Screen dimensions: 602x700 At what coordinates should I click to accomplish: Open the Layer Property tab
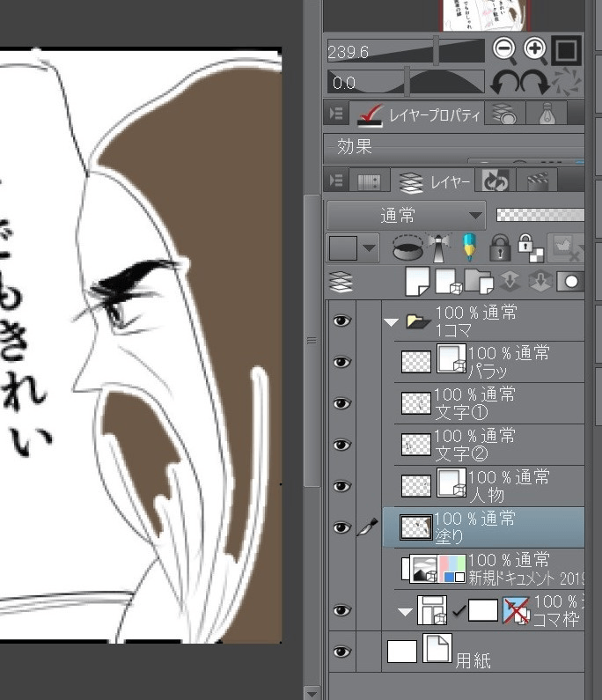416,114
